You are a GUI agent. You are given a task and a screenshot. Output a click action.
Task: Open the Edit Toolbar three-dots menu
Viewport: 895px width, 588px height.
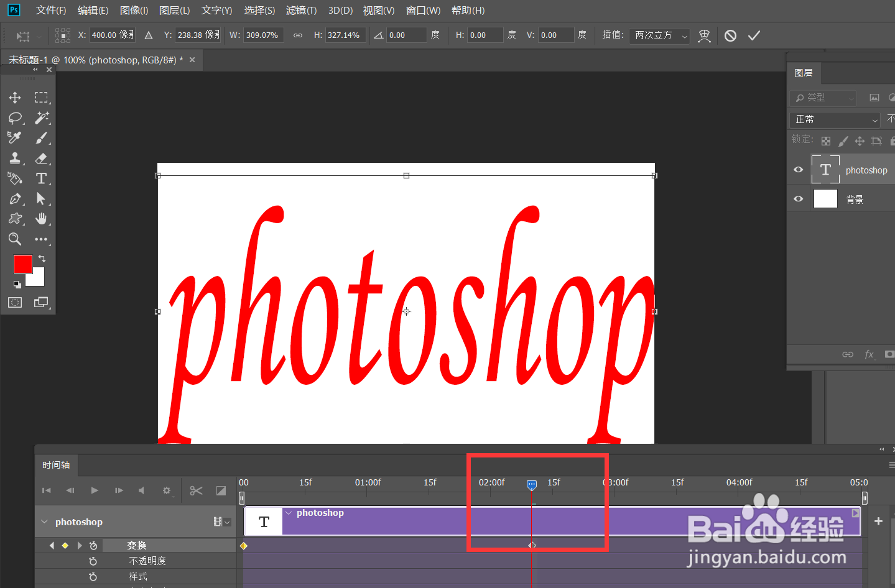click(x=41, y=239)
